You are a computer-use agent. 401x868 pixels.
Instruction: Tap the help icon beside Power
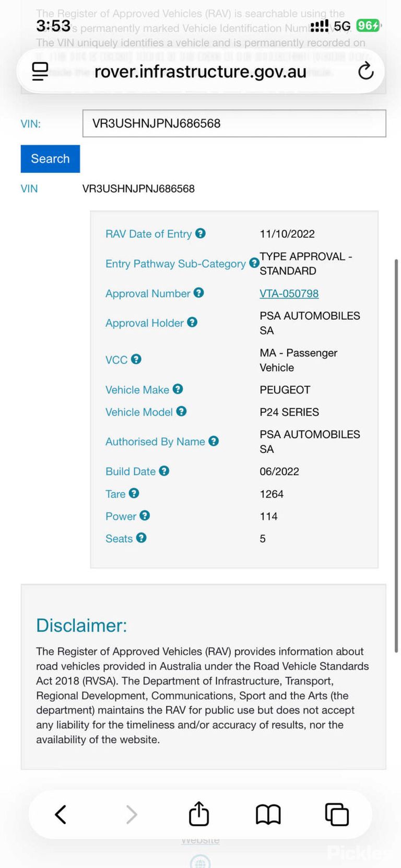pyautogui.click(x=145, y=516)
